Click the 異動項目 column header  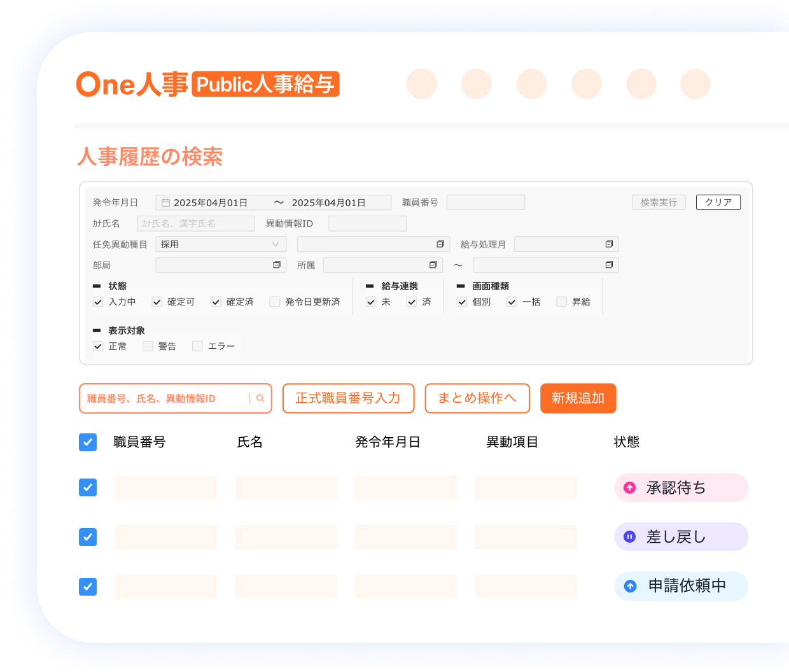click(x=512, y=442)
